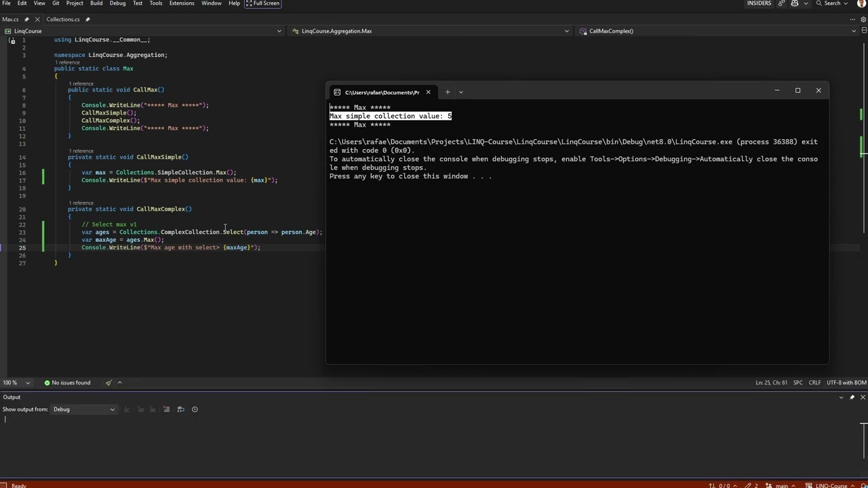The image size is (868, 488).
Task: Click the user account avatar
Action: [x=862, y=3]
